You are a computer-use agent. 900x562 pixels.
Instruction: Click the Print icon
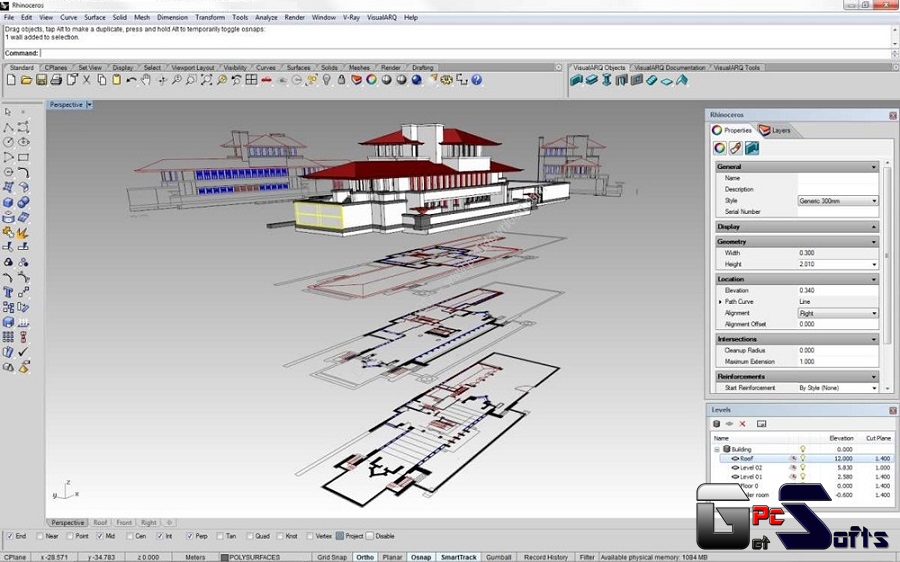point(56,80)
